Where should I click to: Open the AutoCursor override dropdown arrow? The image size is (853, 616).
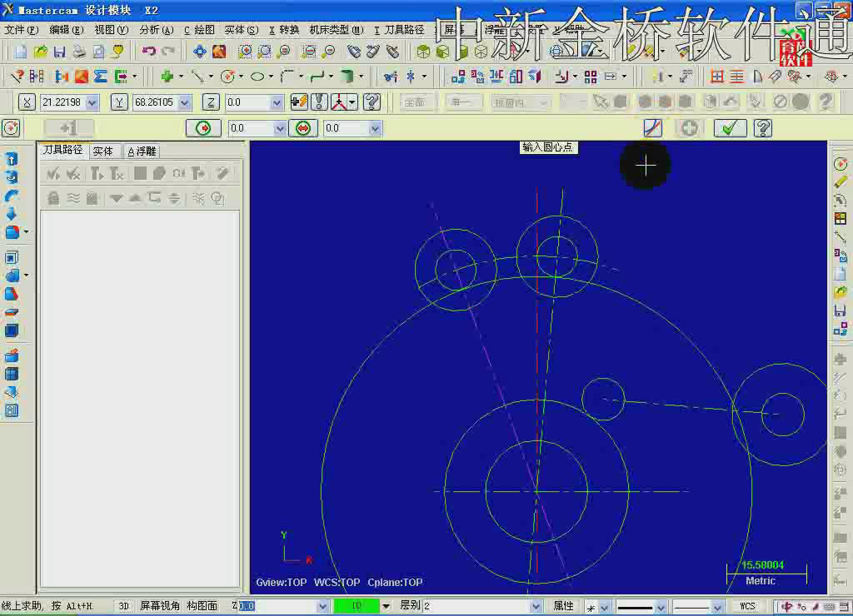click(x=352, y=102)
